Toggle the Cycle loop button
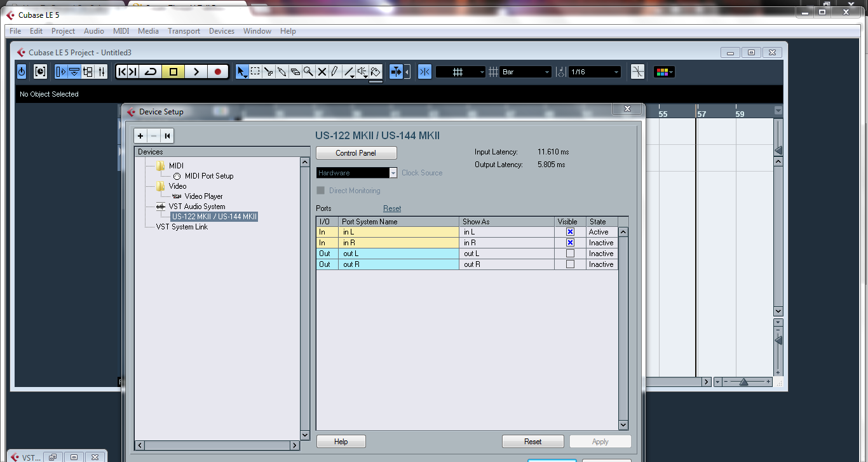 (151, 72)
